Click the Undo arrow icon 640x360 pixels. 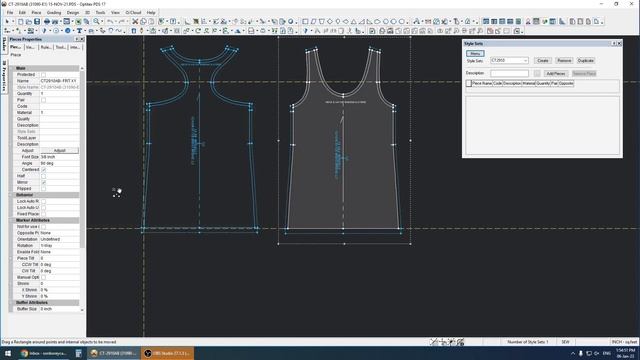110,21
